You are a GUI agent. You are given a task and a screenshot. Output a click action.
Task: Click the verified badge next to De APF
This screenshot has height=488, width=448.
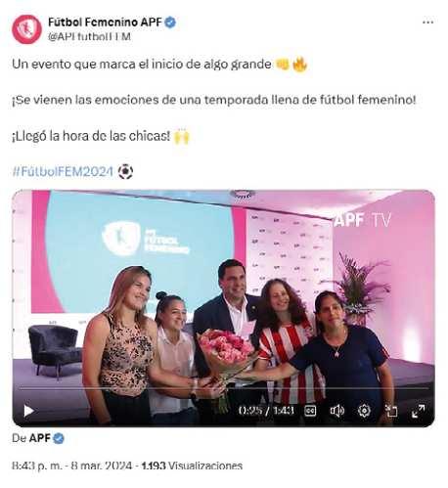pyautogui.click(x=59, y=438)
